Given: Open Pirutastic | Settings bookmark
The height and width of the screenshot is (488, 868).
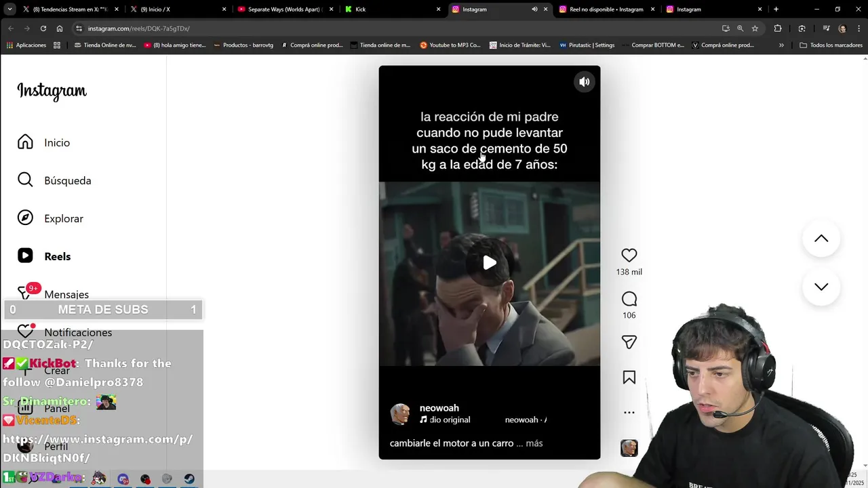Looking at the screenshot, I should (587, 45).
